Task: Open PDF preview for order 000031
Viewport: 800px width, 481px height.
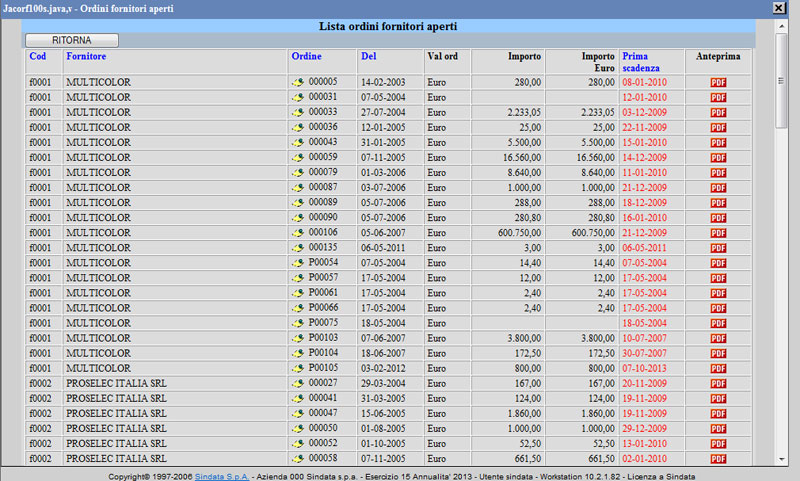Action: click(718, 97)
